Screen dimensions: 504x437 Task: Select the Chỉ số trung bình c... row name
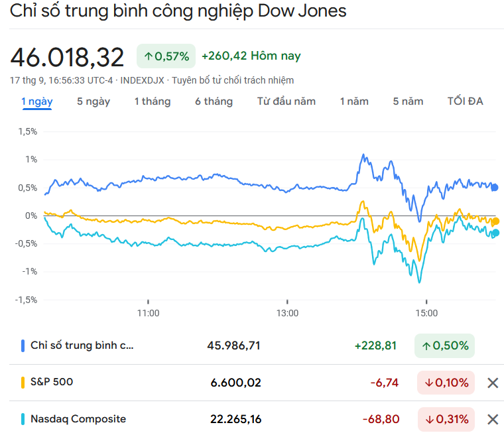(82, 345)
